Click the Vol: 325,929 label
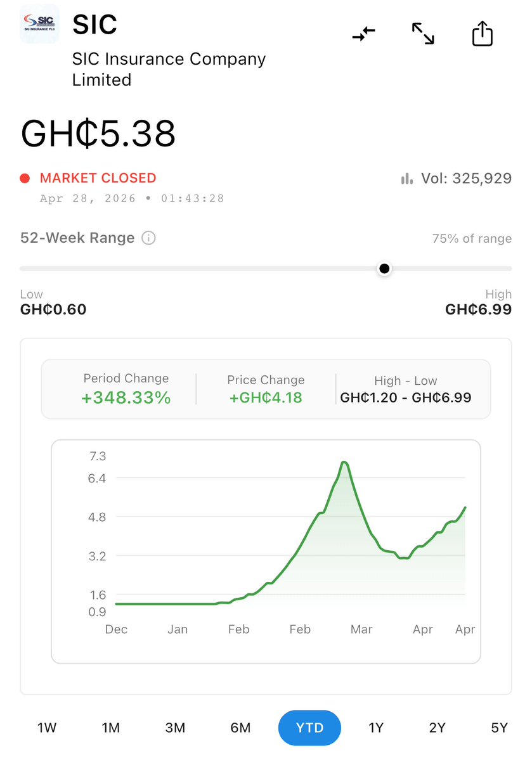 (x=465, y=178)
